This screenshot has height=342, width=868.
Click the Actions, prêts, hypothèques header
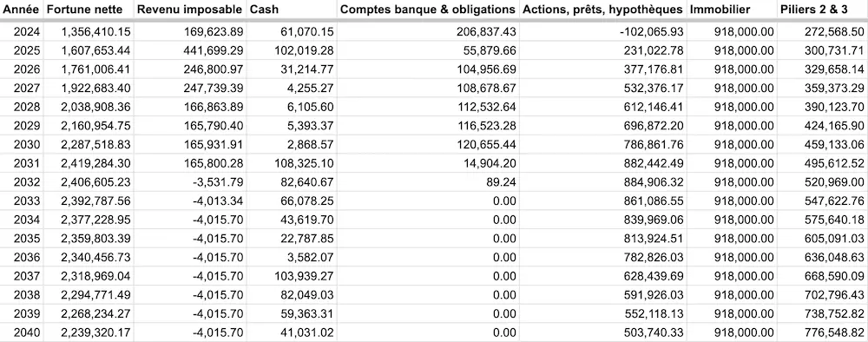[603, 10]
